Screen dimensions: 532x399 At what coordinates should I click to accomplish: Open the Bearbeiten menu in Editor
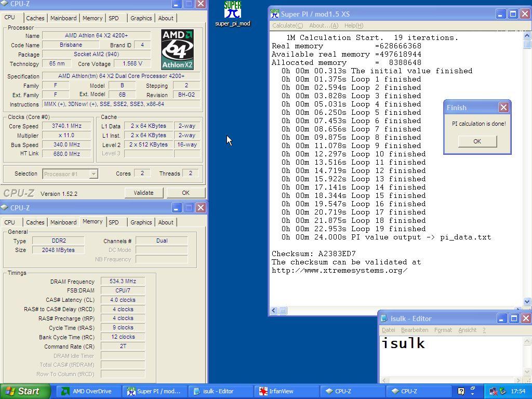(x=415, y=330)
